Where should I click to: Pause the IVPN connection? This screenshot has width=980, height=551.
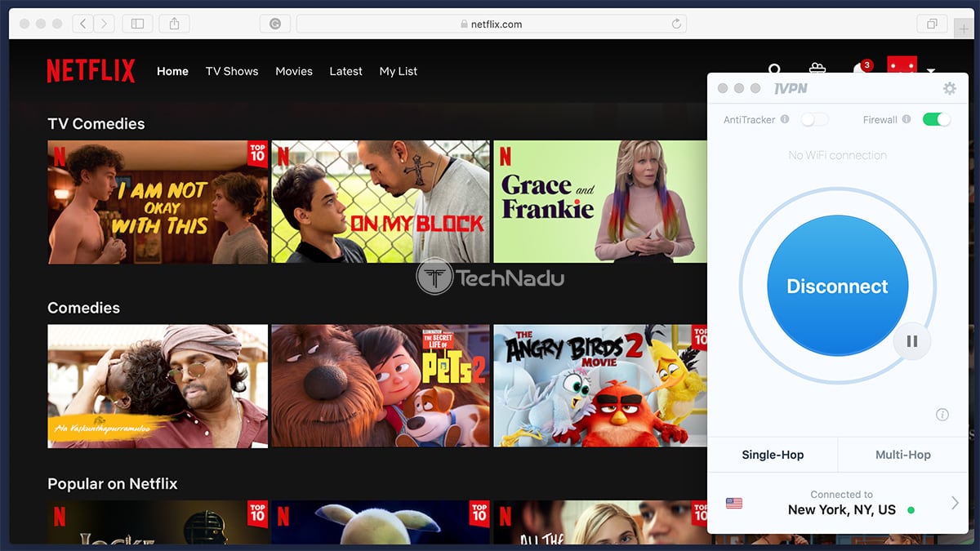912,341
